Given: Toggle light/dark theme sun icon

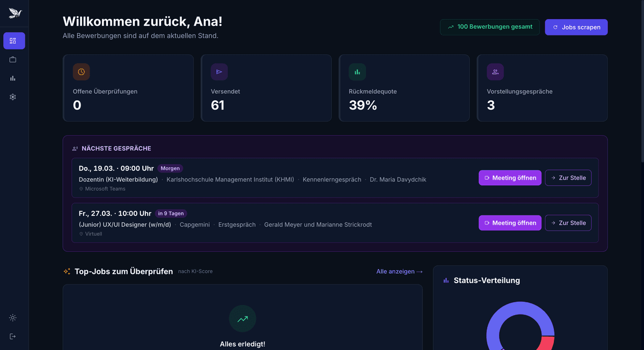Looking at the screenshot, I should click(x=13, y=318).
